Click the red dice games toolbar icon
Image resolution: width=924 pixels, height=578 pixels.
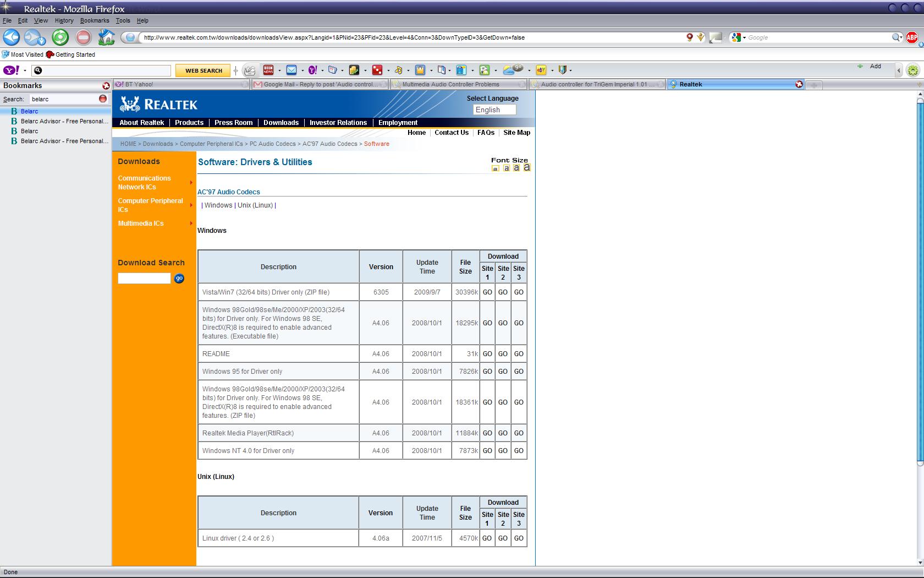pyautogui.click(x=377, y=70)
